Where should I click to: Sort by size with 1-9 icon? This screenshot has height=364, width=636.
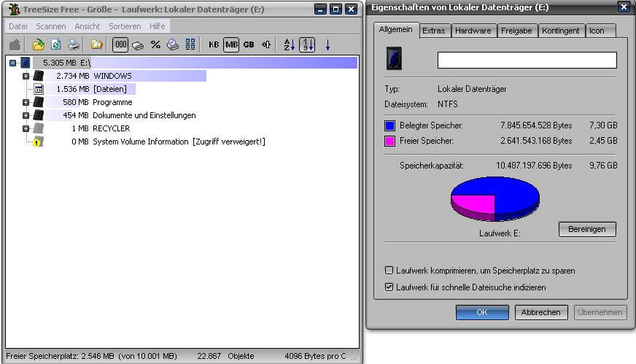coord(307,44)
